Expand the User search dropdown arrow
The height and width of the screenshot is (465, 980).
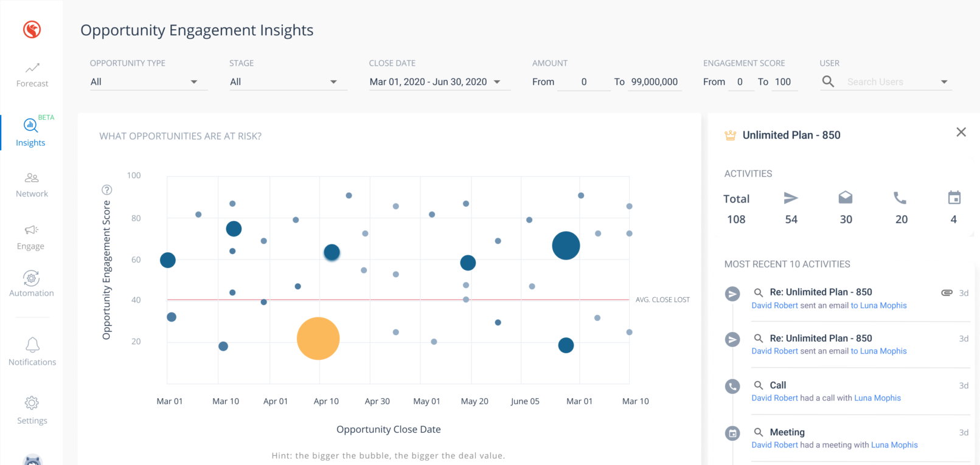coord(944,82)
